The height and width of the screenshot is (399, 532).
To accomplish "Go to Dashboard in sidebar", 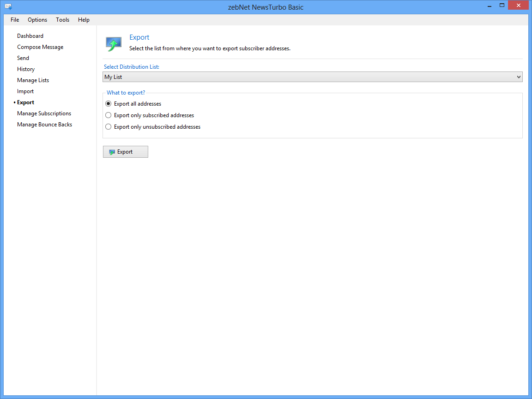I will (30, 36).
